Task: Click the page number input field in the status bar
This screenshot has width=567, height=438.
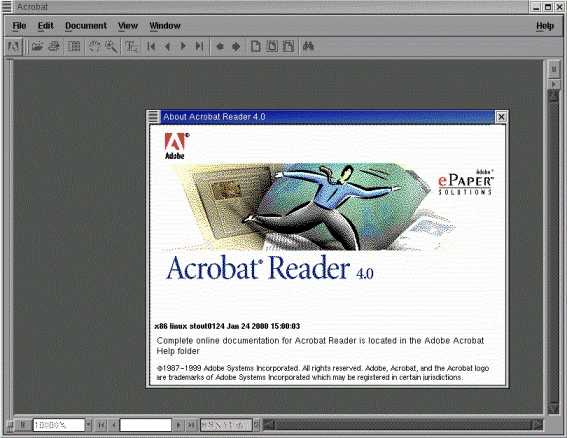Action: pos(145,425)
